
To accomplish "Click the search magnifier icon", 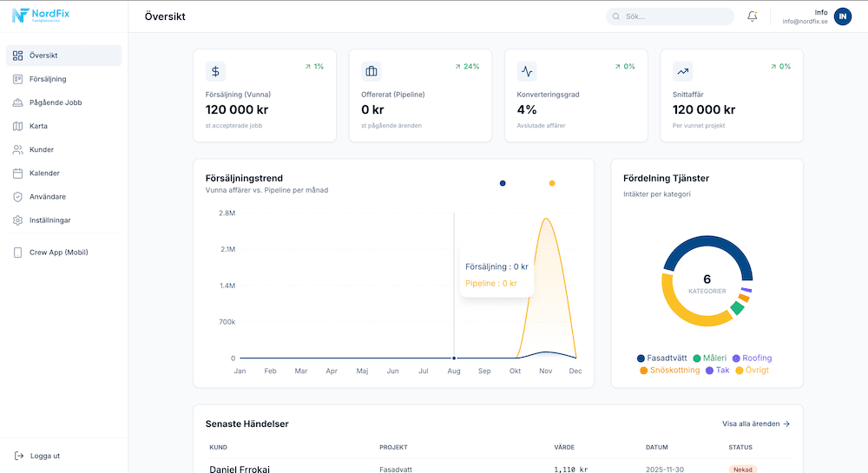I will click(616, 16).
